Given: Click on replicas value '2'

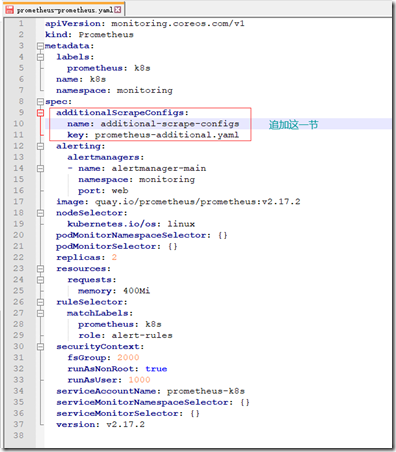Looking at the screenshot, I should 114,257.
